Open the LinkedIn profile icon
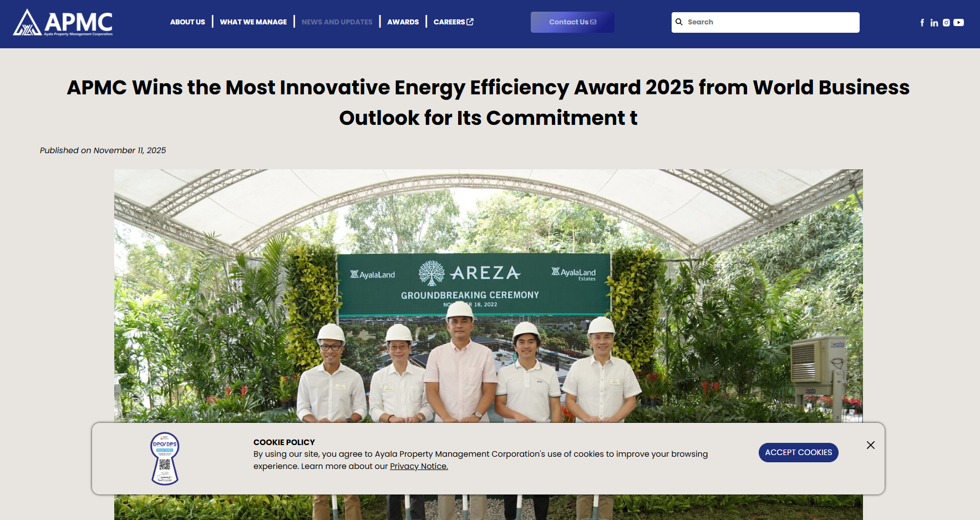Viewport: 980px width, 520px height. (x=934, y=22)
